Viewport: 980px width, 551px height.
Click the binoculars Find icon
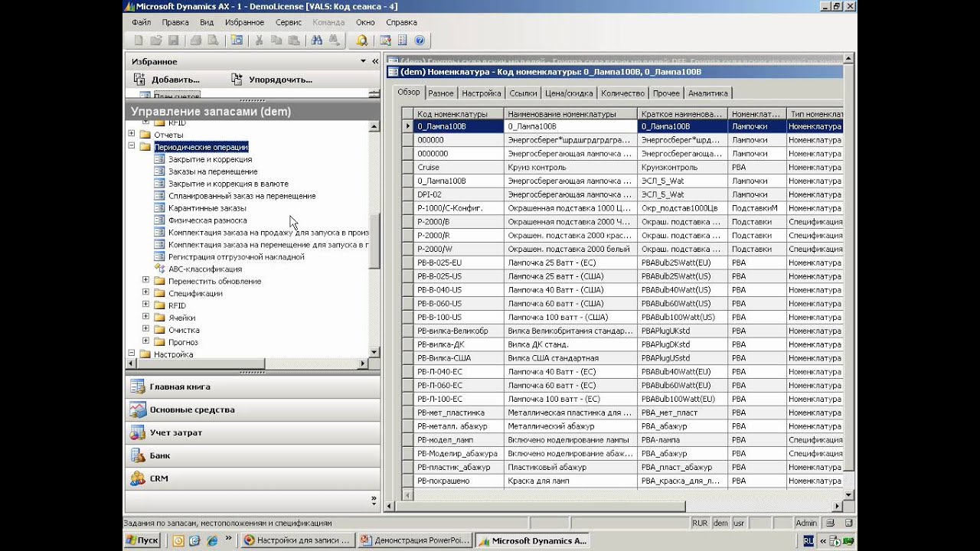(317, 41)
